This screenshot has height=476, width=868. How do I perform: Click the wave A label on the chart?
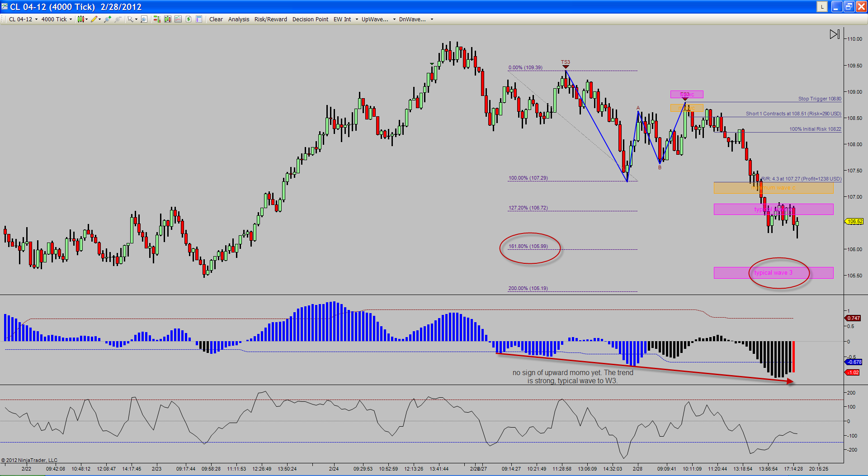coord(638,108)
